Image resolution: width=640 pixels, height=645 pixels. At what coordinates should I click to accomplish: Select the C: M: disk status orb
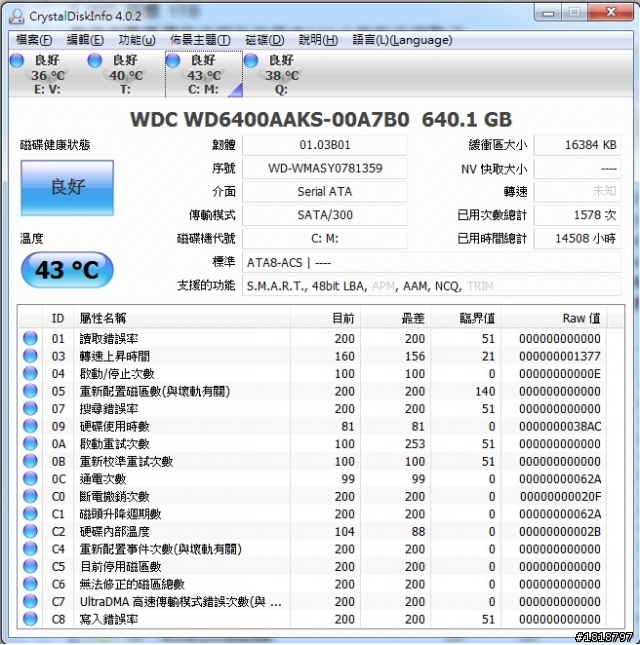(x=173, y=60)
